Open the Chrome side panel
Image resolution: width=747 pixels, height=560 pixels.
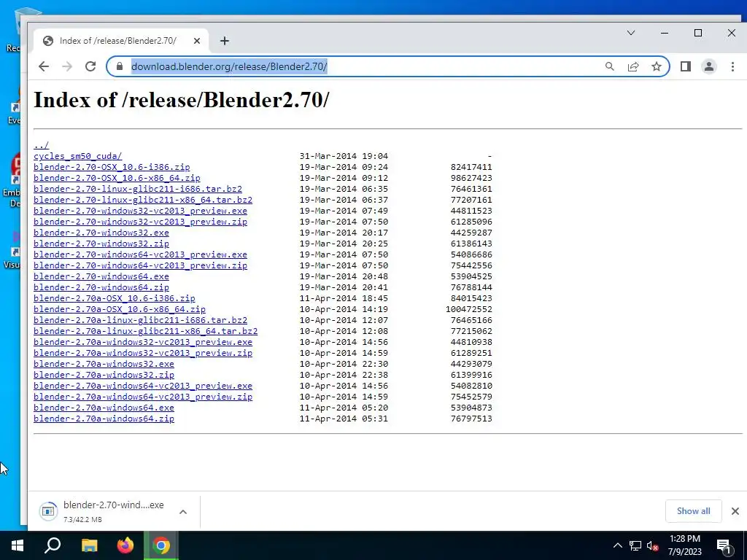(686, 66)
